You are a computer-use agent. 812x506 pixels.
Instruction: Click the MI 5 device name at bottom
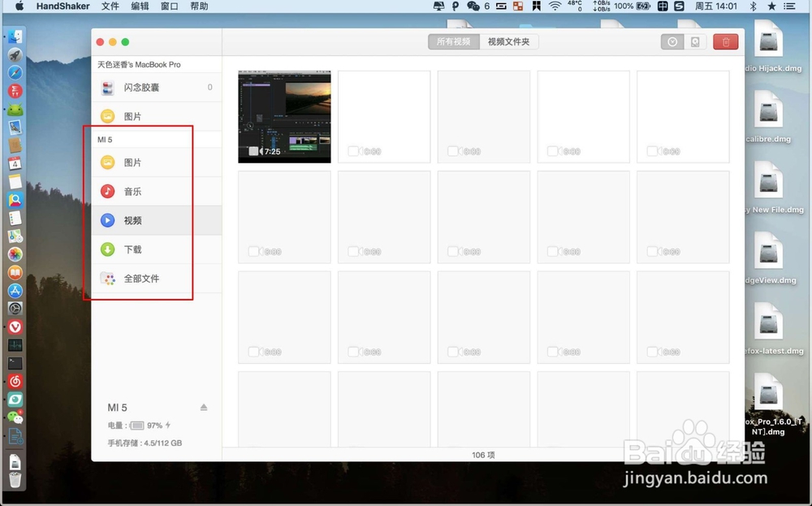pyautogui.click(x=117, y=408)
